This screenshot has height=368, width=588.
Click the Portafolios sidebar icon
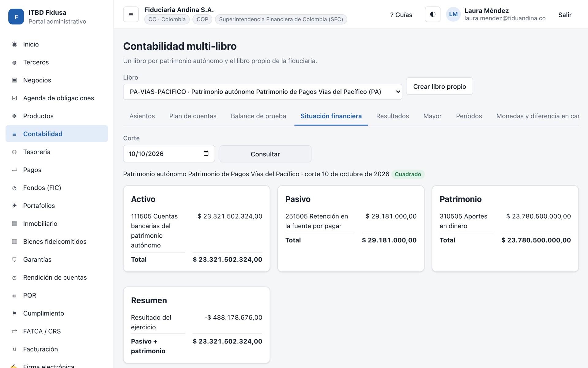pyautogui.click(x=14, y=206)
